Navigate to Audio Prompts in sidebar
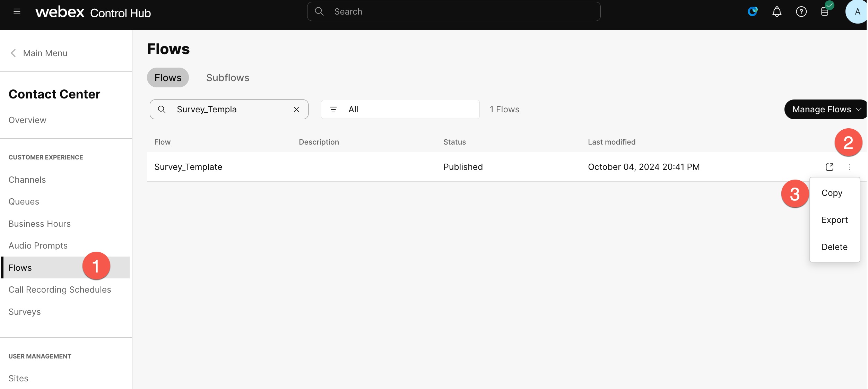 click(38, 245)
